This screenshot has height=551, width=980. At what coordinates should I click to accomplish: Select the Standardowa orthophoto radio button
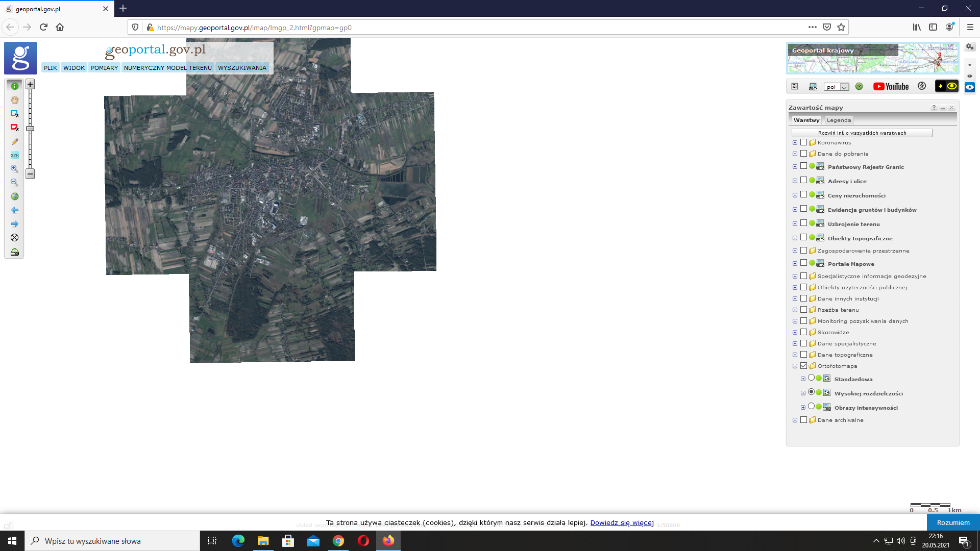[811, 378]
